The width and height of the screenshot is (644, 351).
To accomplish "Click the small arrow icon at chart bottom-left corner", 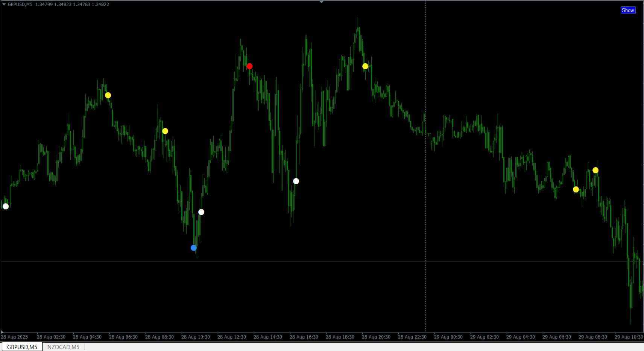I will pos(2,331).
